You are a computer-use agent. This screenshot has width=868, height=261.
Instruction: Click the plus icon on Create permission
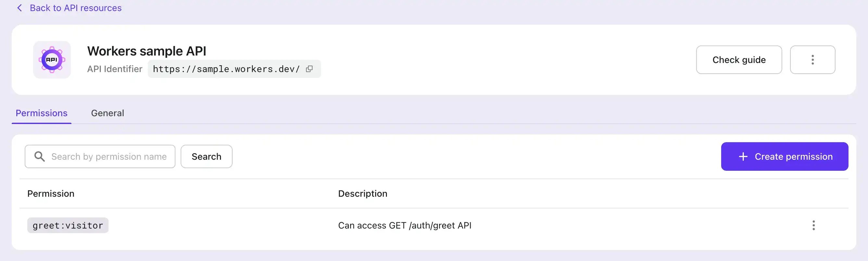[743, 156]
